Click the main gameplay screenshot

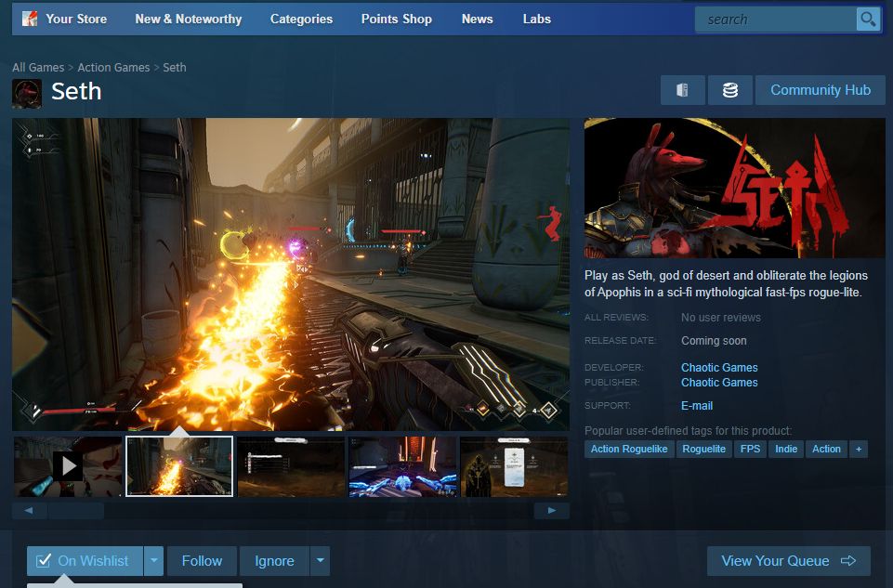coord(291,274)
